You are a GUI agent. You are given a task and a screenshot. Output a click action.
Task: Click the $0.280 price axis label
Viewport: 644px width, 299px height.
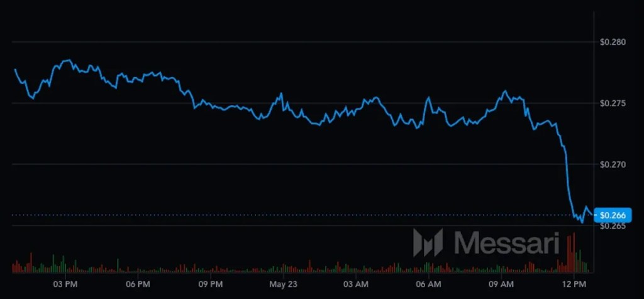(612, 42)
